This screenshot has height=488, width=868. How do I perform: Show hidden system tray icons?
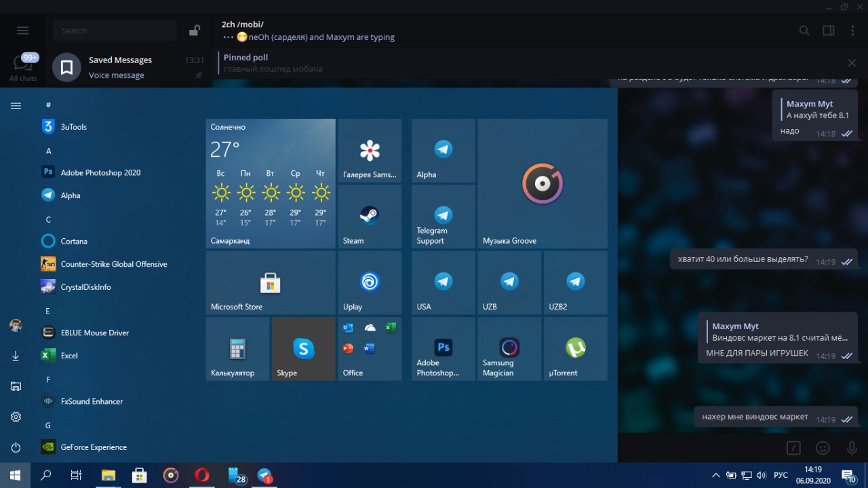pyautogui.click(x=715, y=475)
